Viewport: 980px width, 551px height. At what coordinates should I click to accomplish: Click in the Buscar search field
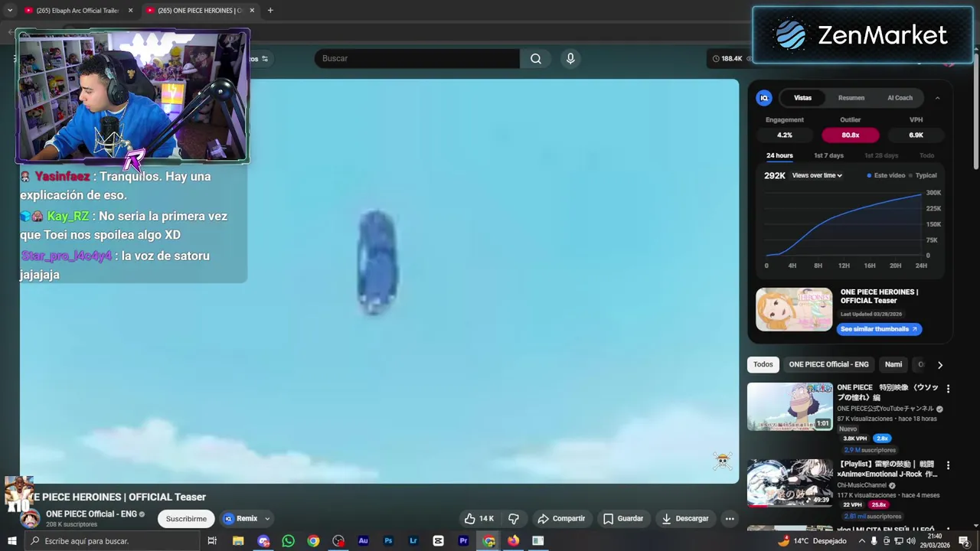[x=417, y=59]
